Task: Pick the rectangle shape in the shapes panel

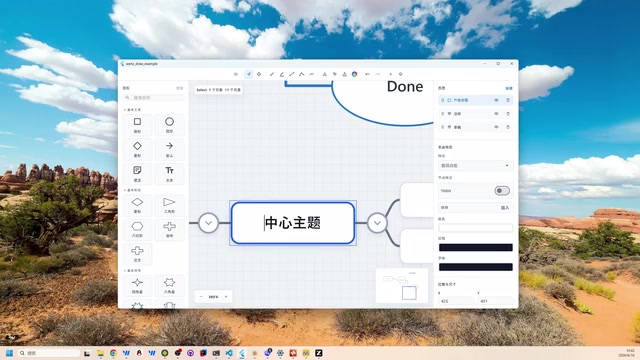Action: click(137, 124)
